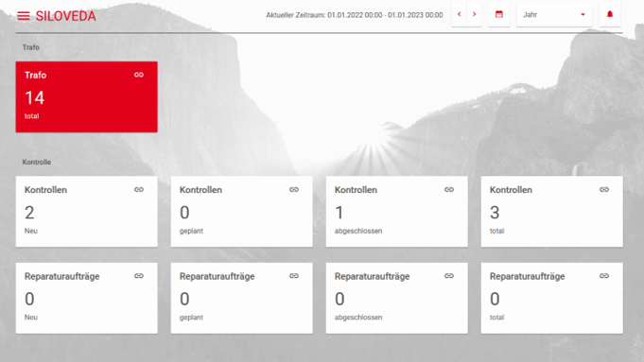Open link icon on Kontrollen geplant card

[294, 190]
